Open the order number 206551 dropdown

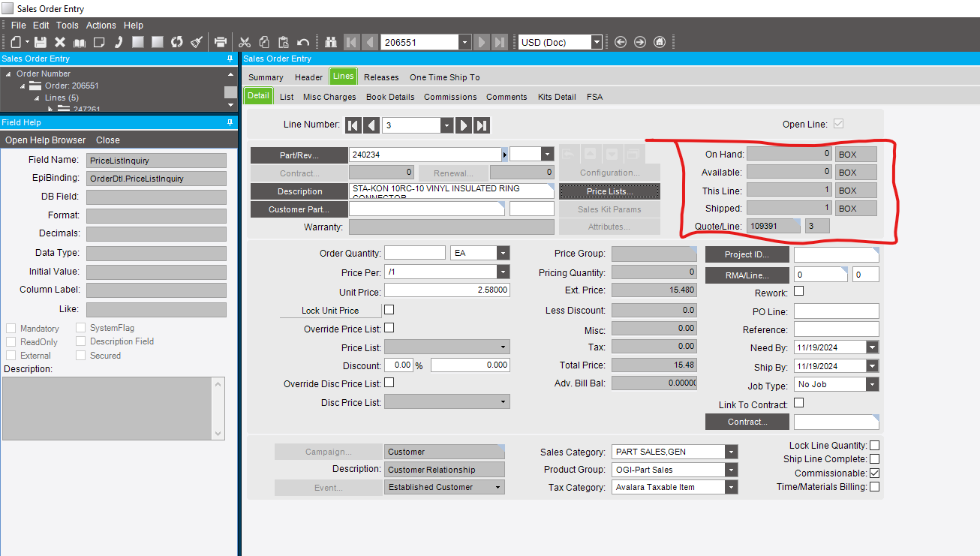tap(464, 43)
